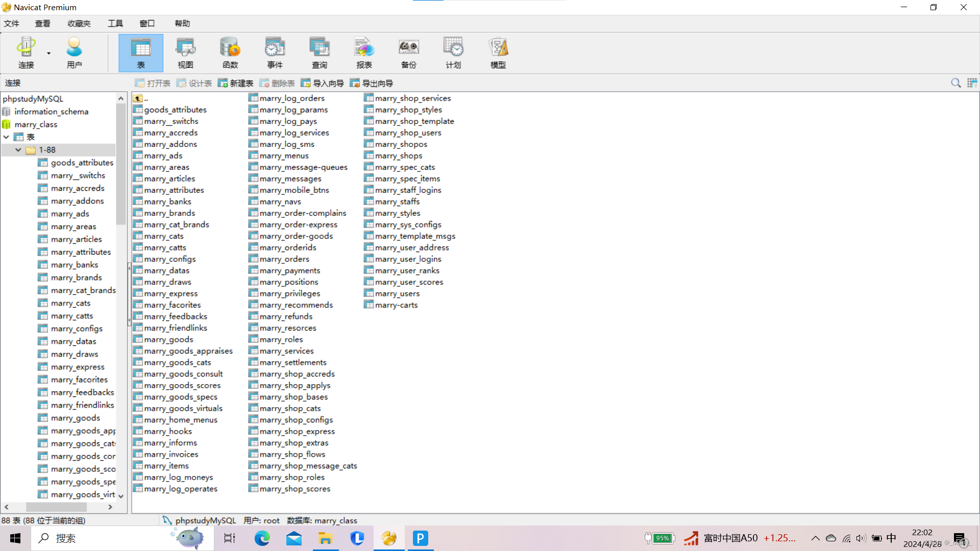980x551 pixels.
Task: Select the 视图 (View) toolbar icon
Action: (185, 53)
